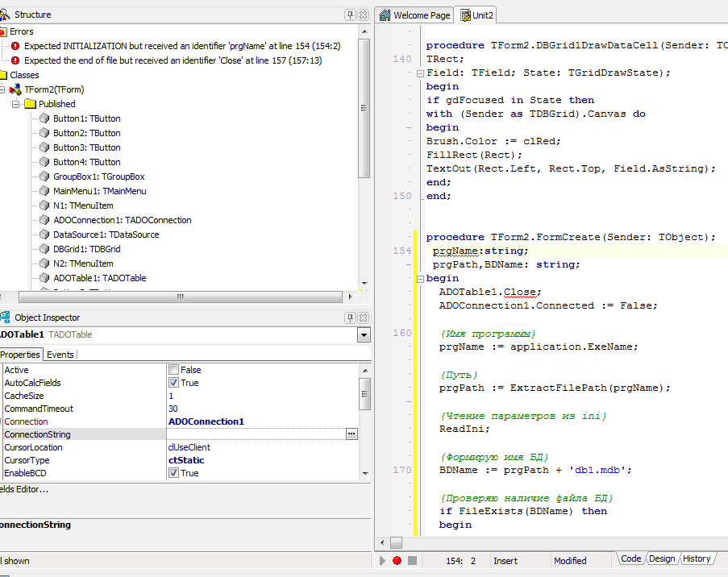Select the prgName error icon in Errors
The height and width of the screenshot is (577, 728).
point(15,46)
